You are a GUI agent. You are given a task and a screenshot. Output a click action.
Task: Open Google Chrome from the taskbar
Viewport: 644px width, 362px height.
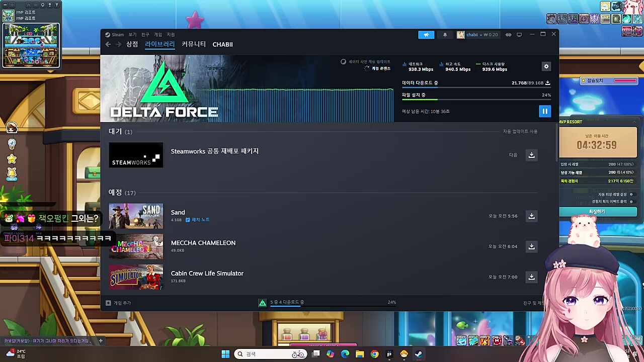pos(374,354)
